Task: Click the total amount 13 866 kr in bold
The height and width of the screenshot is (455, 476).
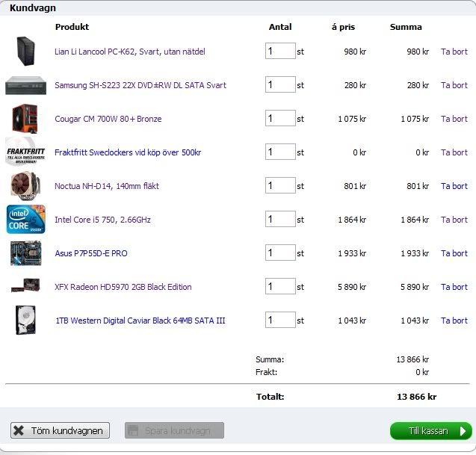Action: 417,397
